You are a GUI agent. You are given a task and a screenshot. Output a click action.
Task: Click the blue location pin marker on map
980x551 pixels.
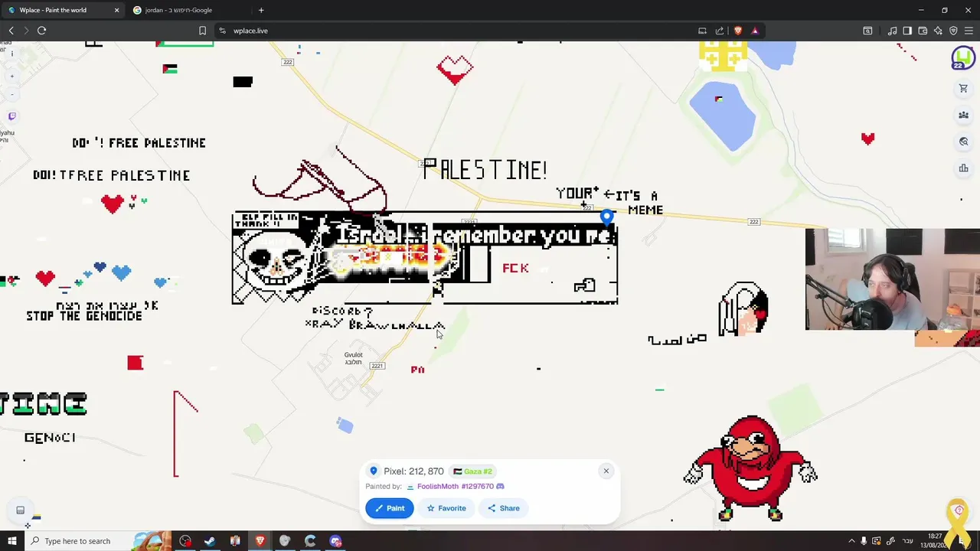pyautogui.click(x=606, y=218)
